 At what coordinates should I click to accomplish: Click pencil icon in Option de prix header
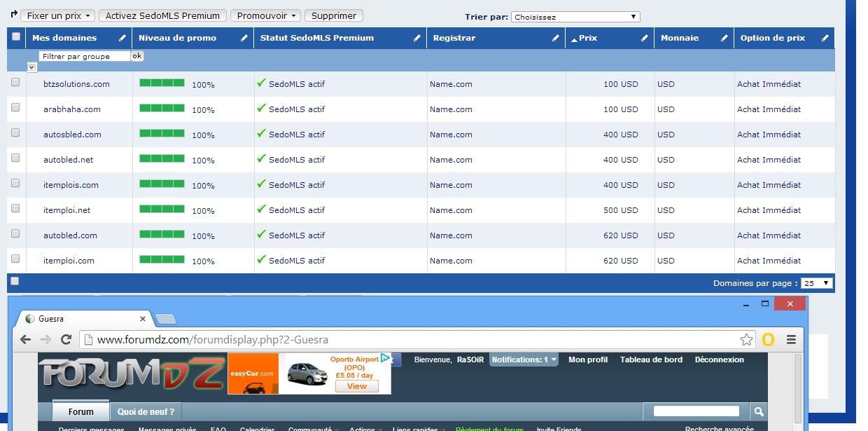pos(825,38)
